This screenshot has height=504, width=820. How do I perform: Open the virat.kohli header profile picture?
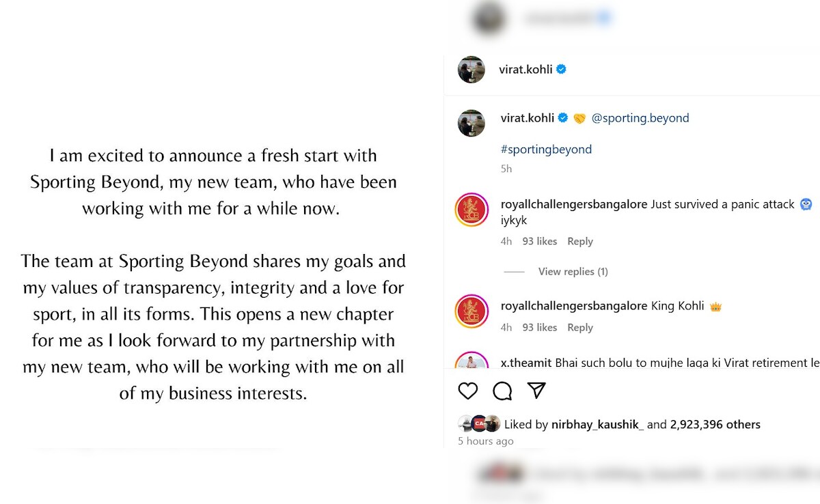pyautogui.click(x=471, y=70)
